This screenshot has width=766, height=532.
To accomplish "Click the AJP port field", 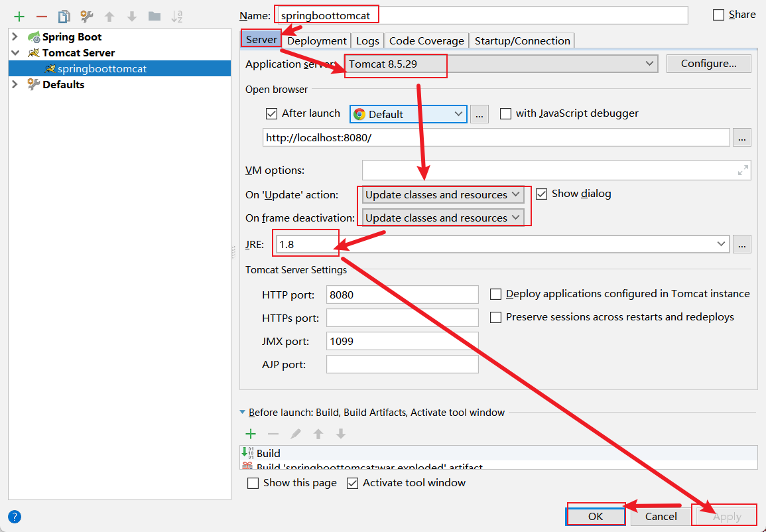I will tap(402, 364).
